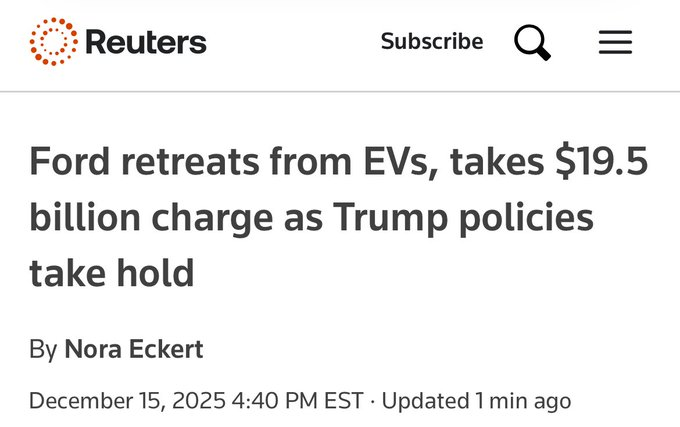Open author Nora Eckert's profile
Screen dimensions: 680x427
[133, 349]
